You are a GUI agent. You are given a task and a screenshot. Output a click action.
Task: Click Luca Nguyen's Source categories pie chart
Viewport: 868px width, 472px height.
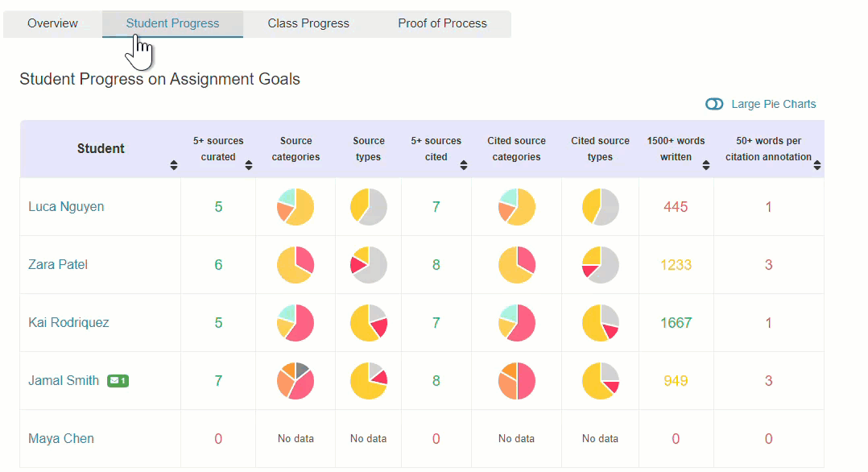tap(295, 206)
